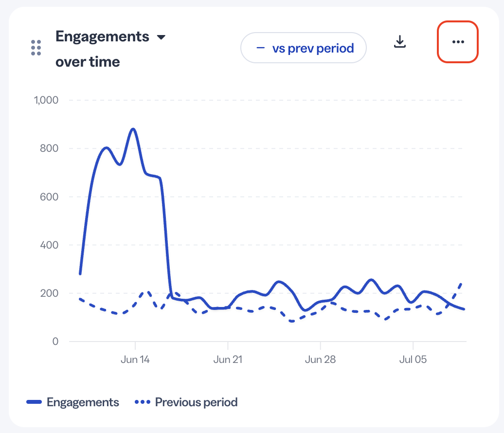The height and width of the screenshot is (433, 504).
Task: Grab the six-dot drag handle icon
Action: (x=36, y=48)
